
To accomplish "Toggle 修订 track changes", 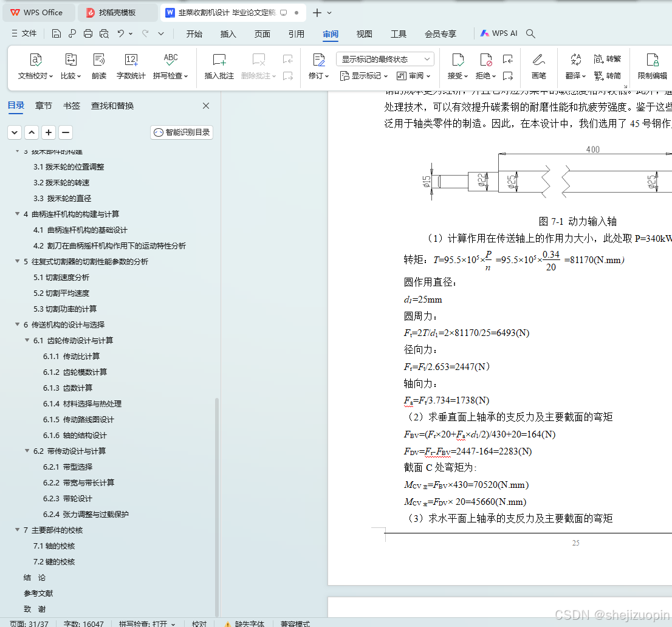I will (318, 66).
